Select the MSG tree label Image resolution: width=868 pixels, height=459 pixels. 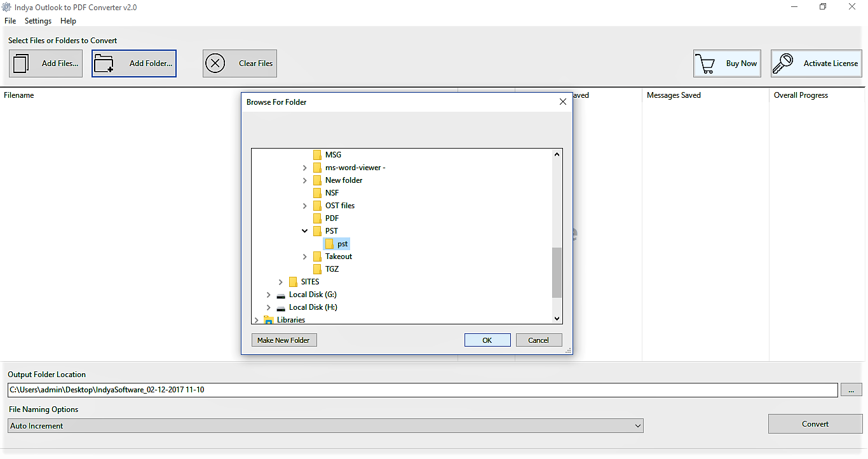[x=333, y=155]
